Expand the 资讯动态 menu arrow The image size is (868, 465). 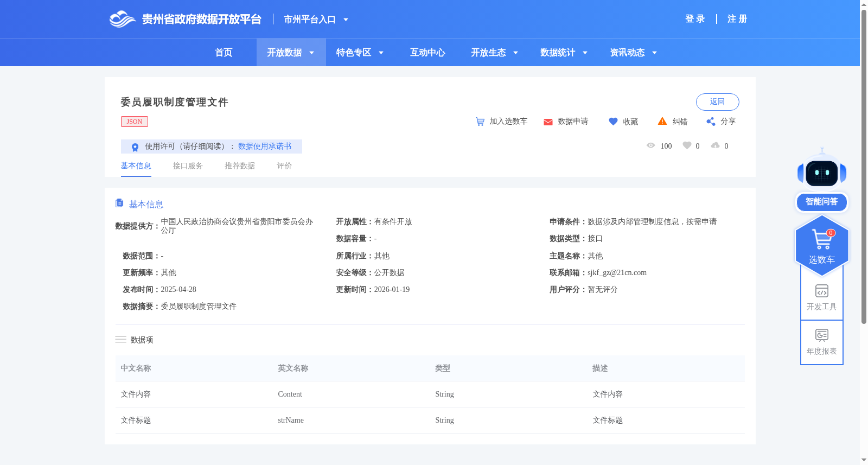[x=654, y=53]
